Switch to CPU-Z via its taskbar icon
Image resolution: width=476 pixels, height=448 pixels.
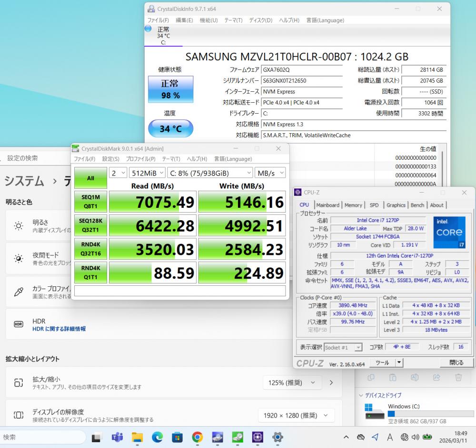[258, 437]
